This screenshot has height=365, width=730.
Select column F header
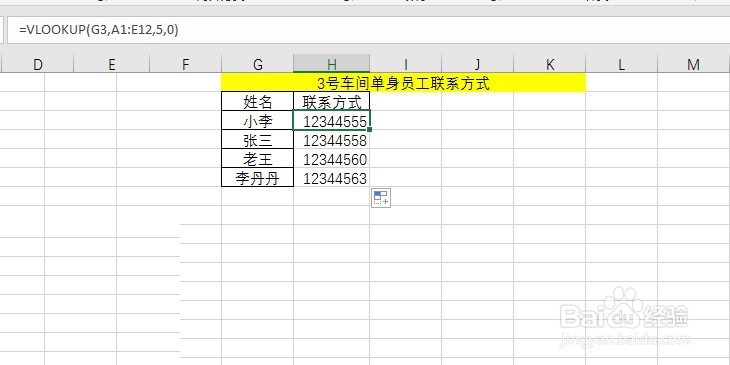click(x=185, y=64)
